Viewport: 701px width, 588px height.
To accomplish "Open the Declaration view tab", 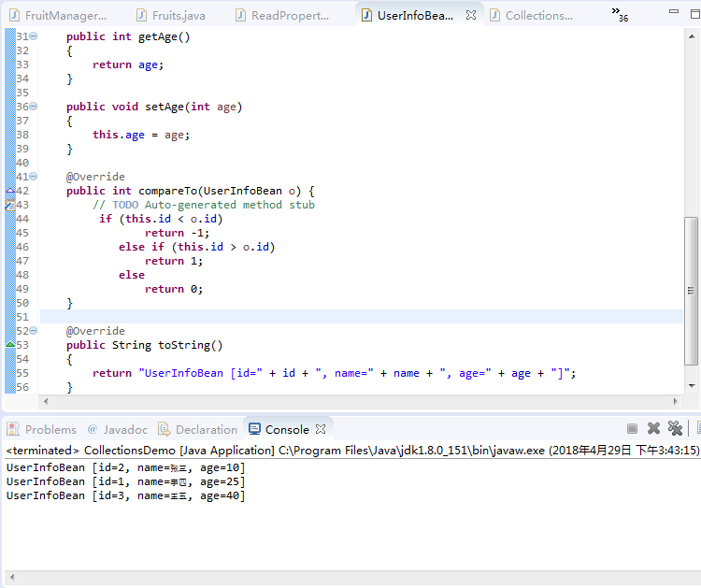I will (197, 430).
